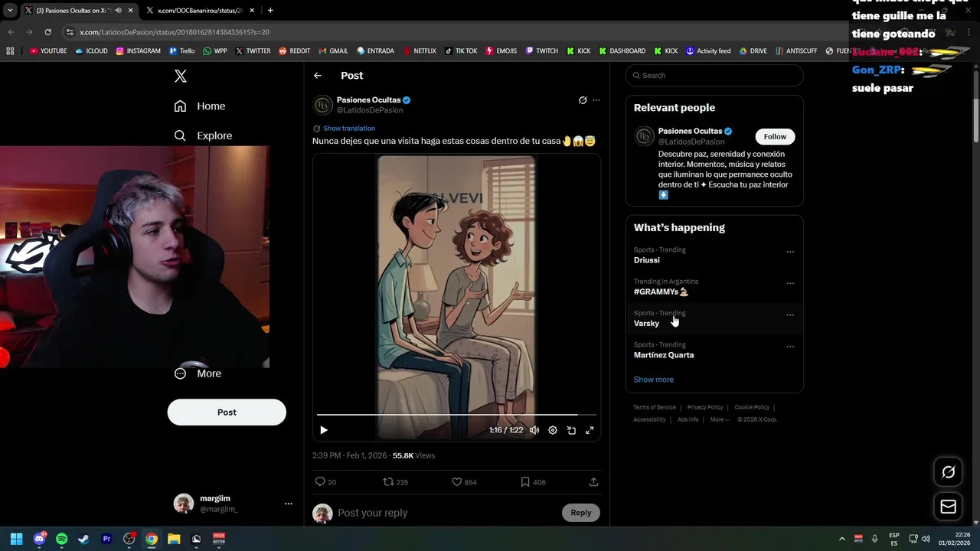Open the browser tab search dropdown
980x551 pixels.
click(10, 11)
